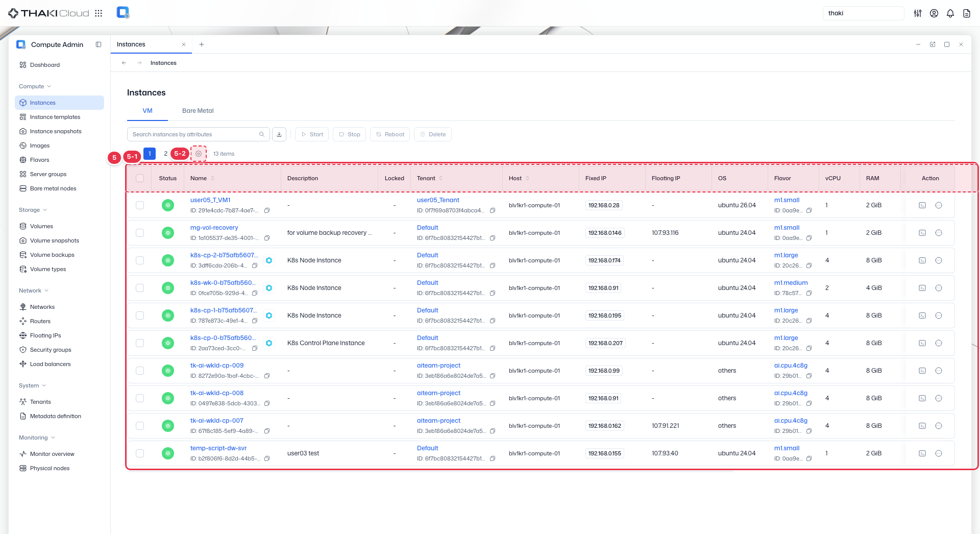This screenshot has width=980, height=534.
Task: Open the tk-ai-wkld-cp-008 instance link
Action: tap(217, 393)
